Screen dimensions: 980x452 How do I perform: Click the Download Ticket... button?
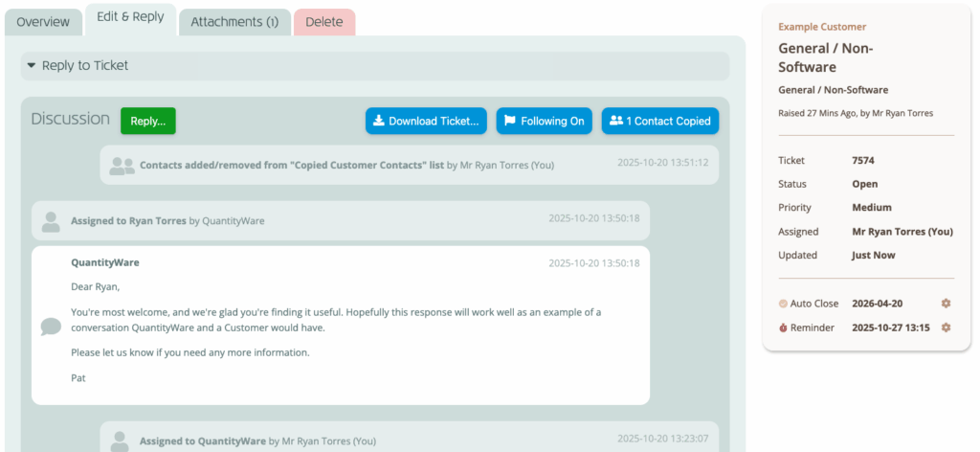coord(426,121)
